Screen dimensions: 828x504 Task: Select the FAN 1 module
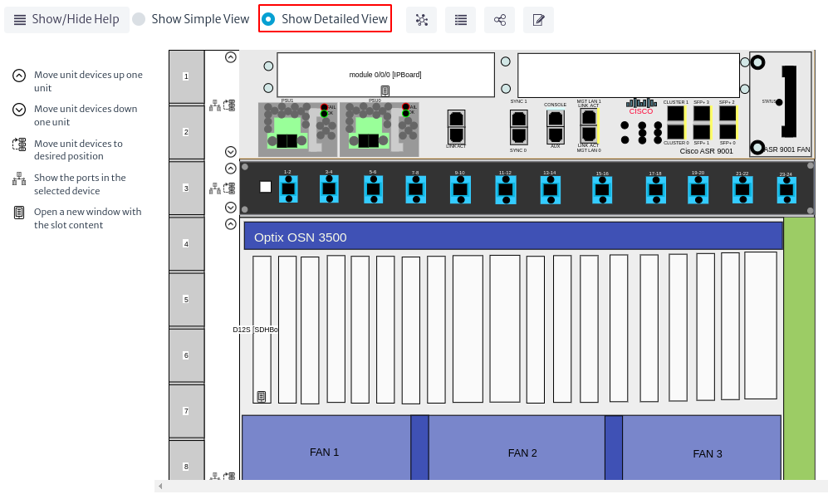tap(326, 448)
